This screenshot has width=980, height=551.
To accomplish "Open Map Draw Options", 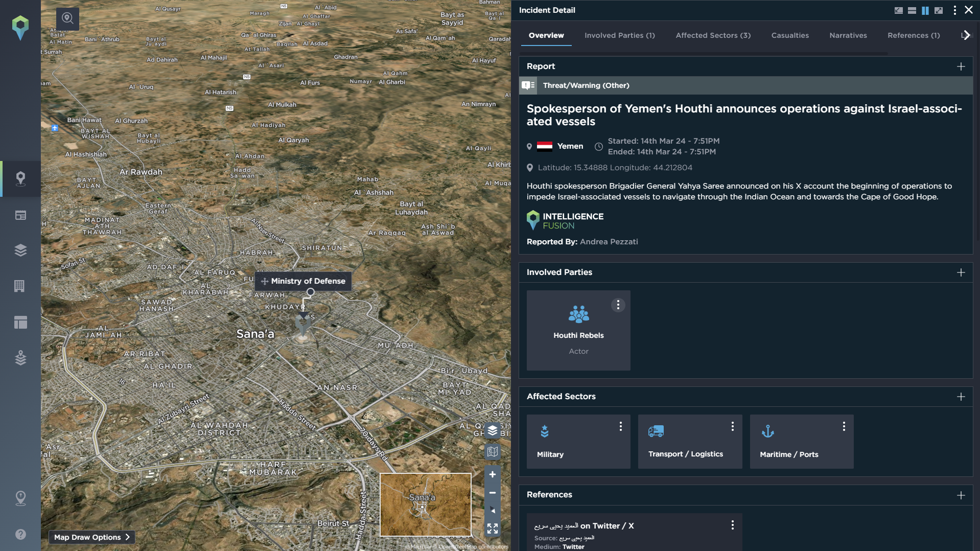I will 92,537.
